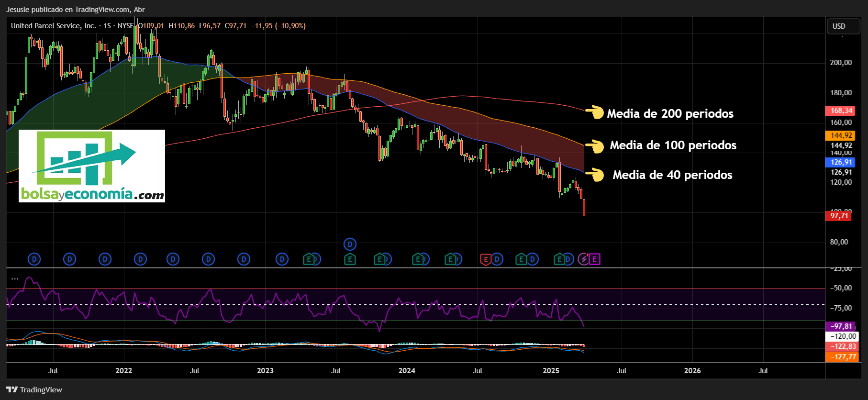Image resolution: width=868 pixels, height=400 pixels.
Task: Click the 2026 time axis label
Action: tap(692, 371)
